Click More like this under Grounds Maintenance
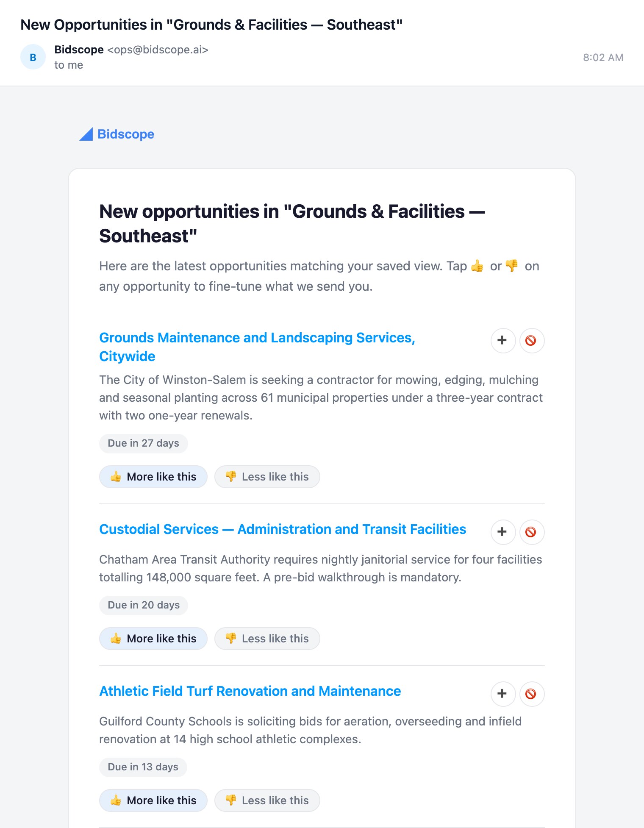The image size is (644, 828). (x=153, y=477)
